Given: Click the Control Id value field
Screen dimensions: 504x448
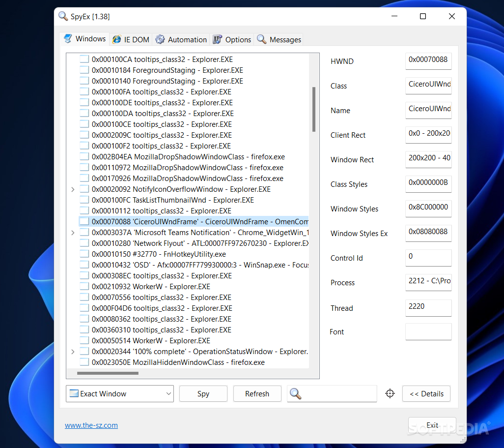Looking at the screenshot, I should [x=428, y=258].
